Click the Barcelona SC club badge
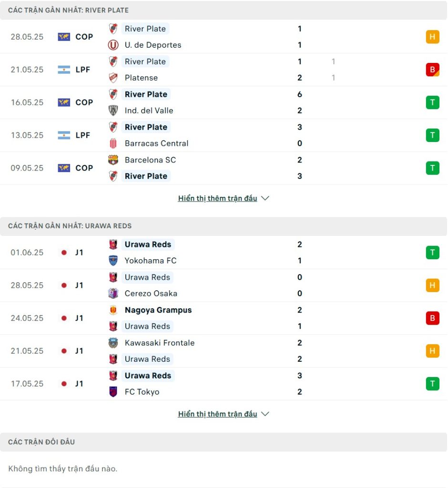Image resolution: width=448 pixels, height=488 pixels. 113,160
